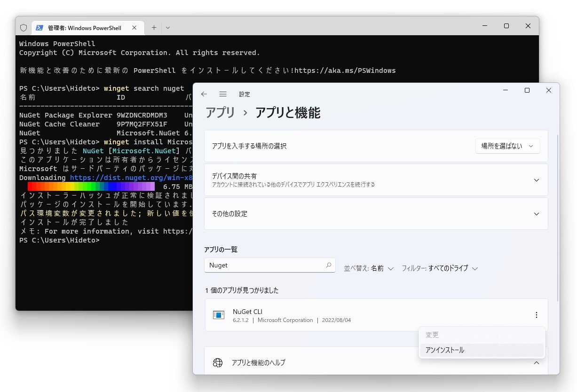Screen dimensions: 577x392
Task: Open the 並べ替え 名前 sorting dropdown
Action: pos(368,268)
